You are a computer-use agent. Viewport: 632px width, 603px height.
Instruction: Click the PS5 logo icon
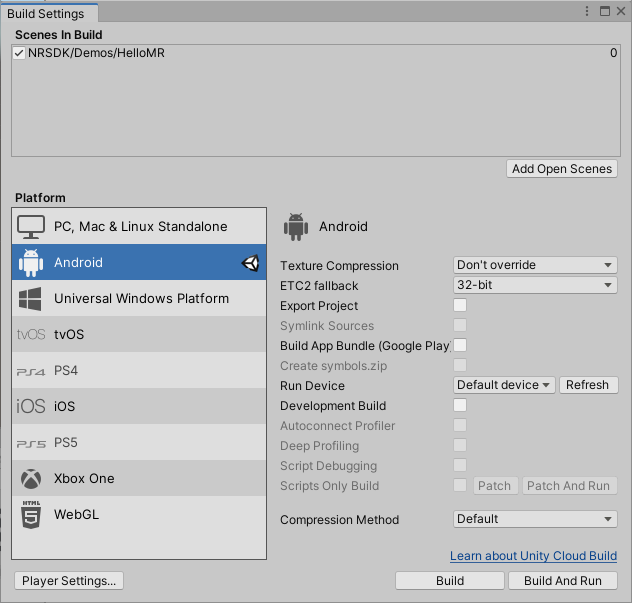[31, 443]
